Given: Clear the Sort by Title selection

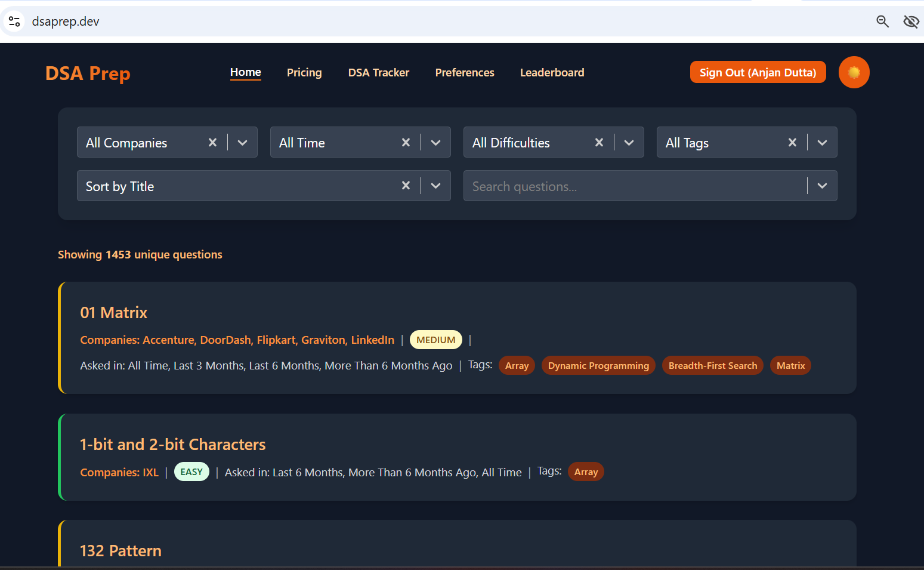Looking at the screenshot, I should pyautogui.click(x=406, y=186).
